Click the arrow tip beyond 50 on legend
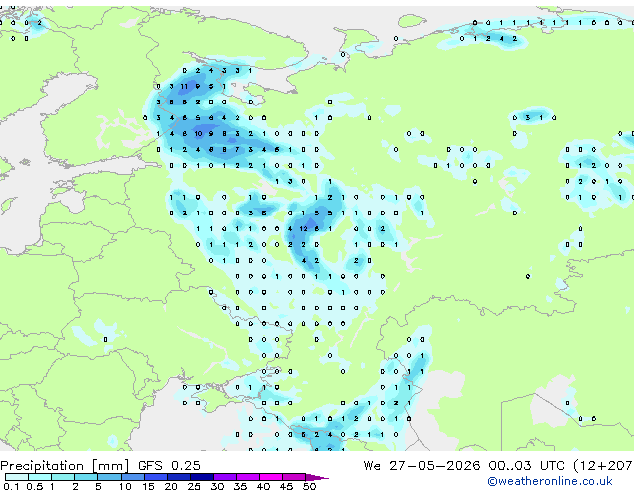 click(x=318, y=477)
